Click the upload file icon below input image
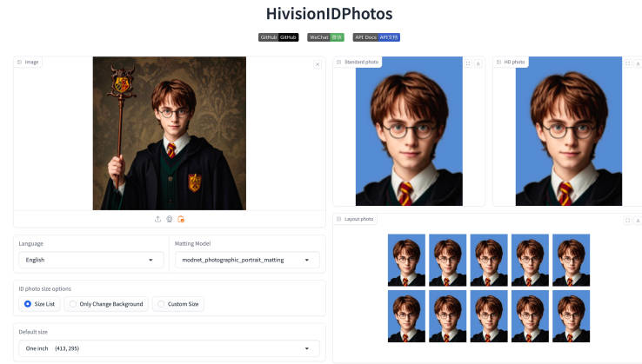642x364 pixels. point(157,219)
